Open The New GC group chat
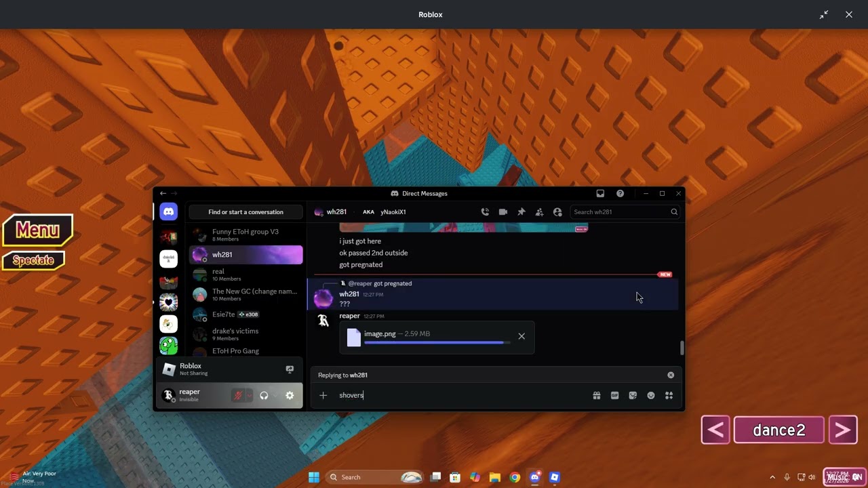The width and height of the screenshot is (868, 488). coord(245,294)
